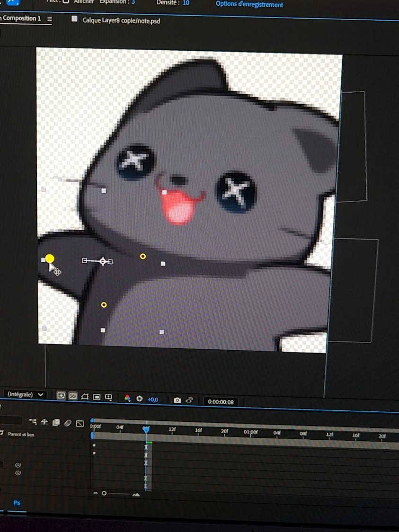Click the preview time 0:00:00:08
The image size is (399, 532).
click(221, 402)
